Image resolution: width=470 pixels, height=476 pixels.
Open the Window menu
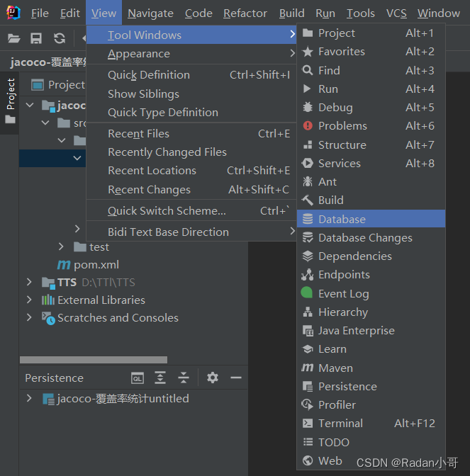(x=438, y=13)
